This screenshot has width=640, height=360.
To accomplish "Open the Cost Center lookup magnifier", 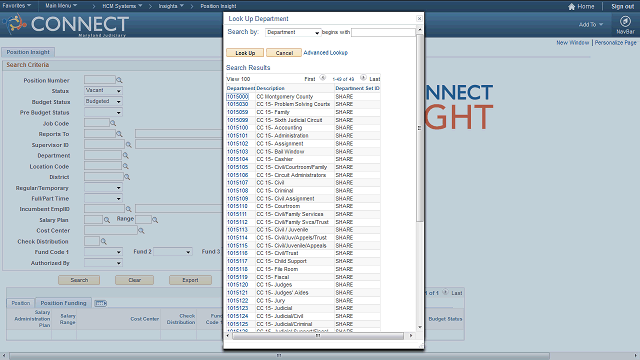I will [x=141, y=231].
